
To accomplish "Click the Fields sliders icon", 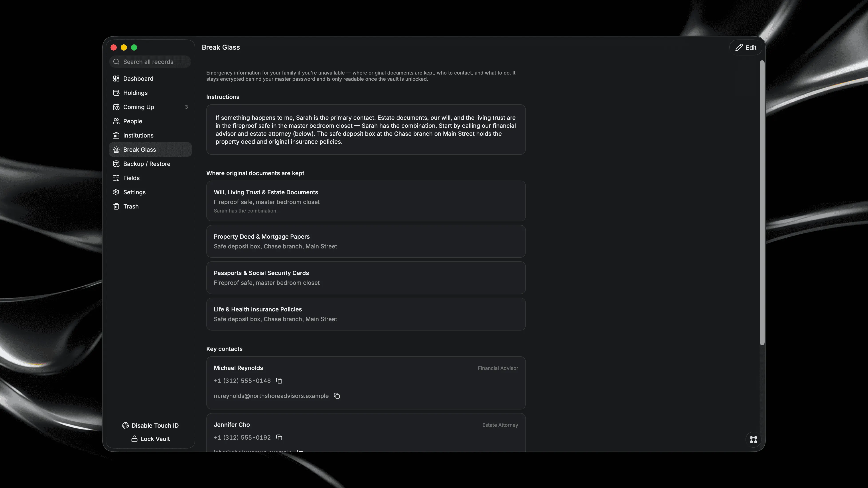I will pos(116,178).
